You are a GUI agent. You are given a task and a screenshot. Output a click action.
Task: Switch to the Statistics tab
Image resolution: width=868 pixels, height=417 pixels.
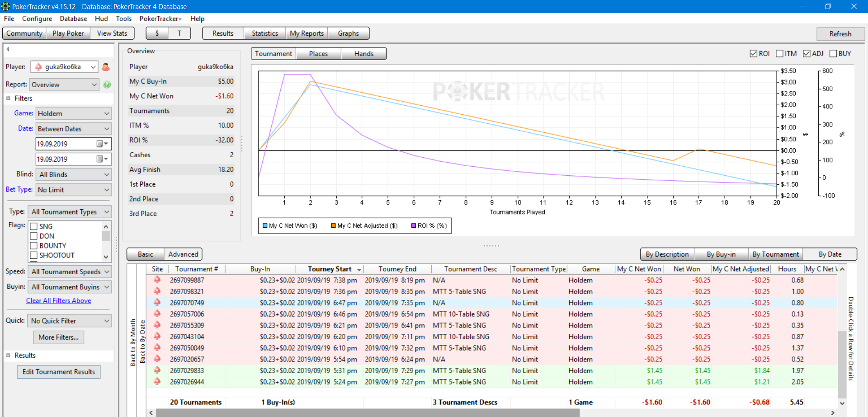(265, 33)
